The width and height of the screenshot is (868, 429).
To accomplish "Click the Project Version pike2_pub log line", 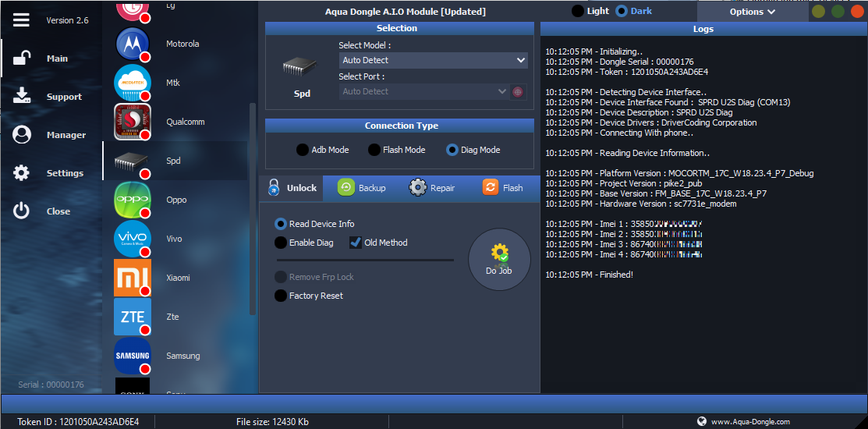I will tap(623, 183).
